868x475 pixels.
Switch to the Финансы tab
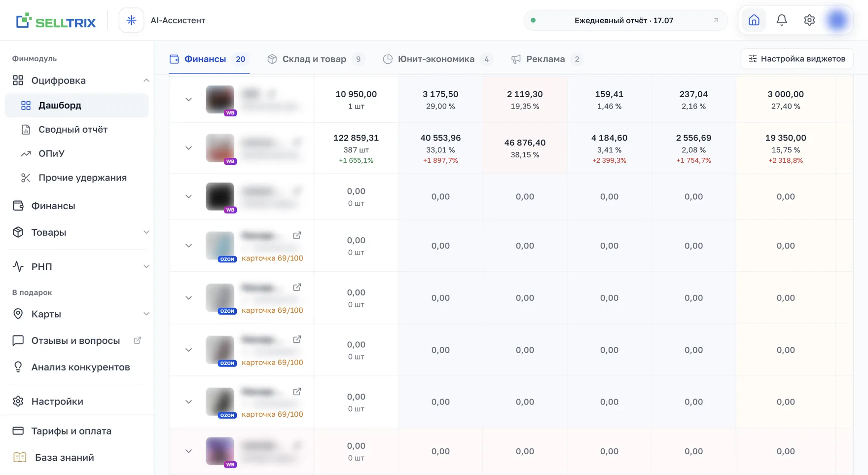pyautogui.click(x=209, y=59)
